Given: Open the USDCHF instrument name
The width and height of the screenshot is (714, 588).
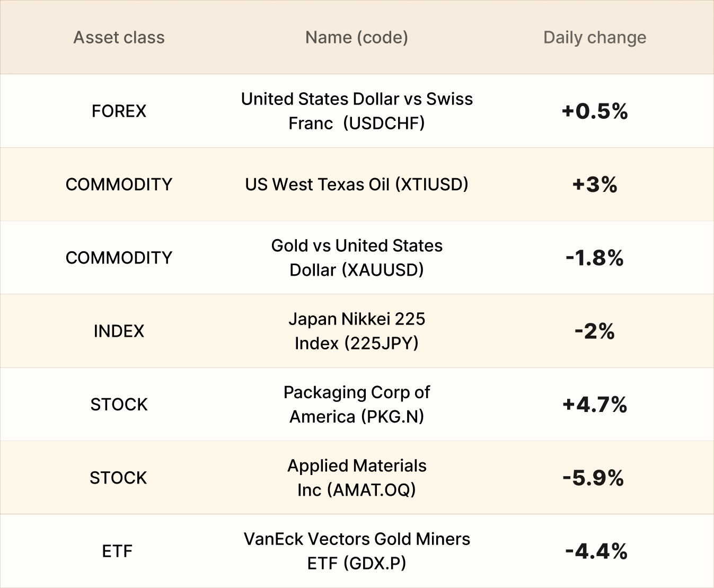Looking at the screenshot, I should click(x=357, y=111).
